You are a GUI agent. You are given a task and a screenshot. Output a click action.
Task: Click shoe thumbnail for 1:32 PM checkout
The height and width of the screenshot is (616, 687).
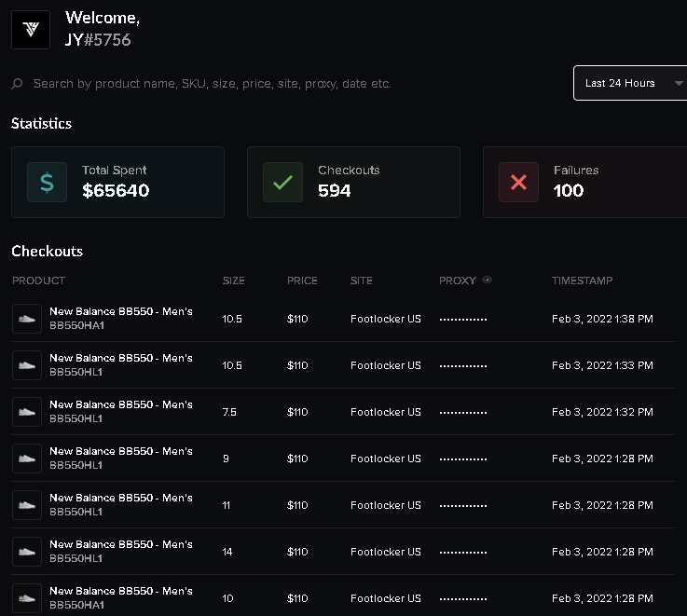click(x=27, y=412)
